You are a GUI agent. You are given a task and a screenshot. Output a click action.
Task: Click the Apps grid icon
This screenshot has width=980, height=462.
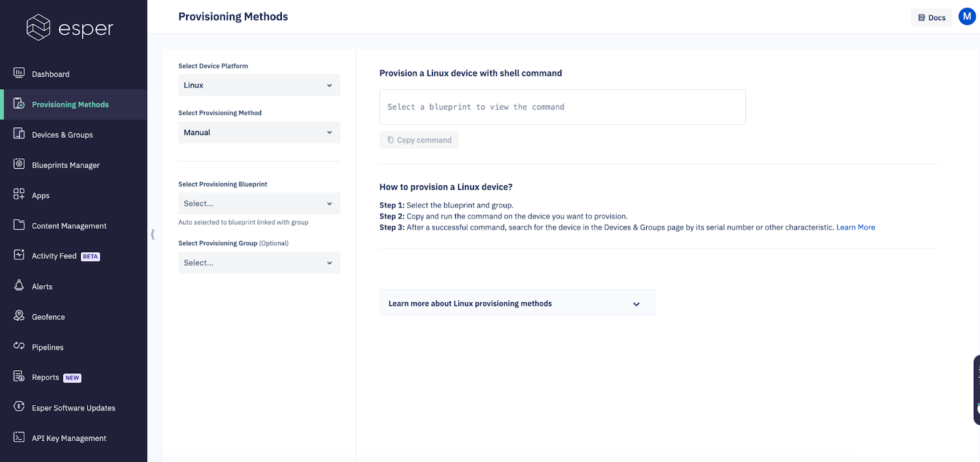pos(19,195)
